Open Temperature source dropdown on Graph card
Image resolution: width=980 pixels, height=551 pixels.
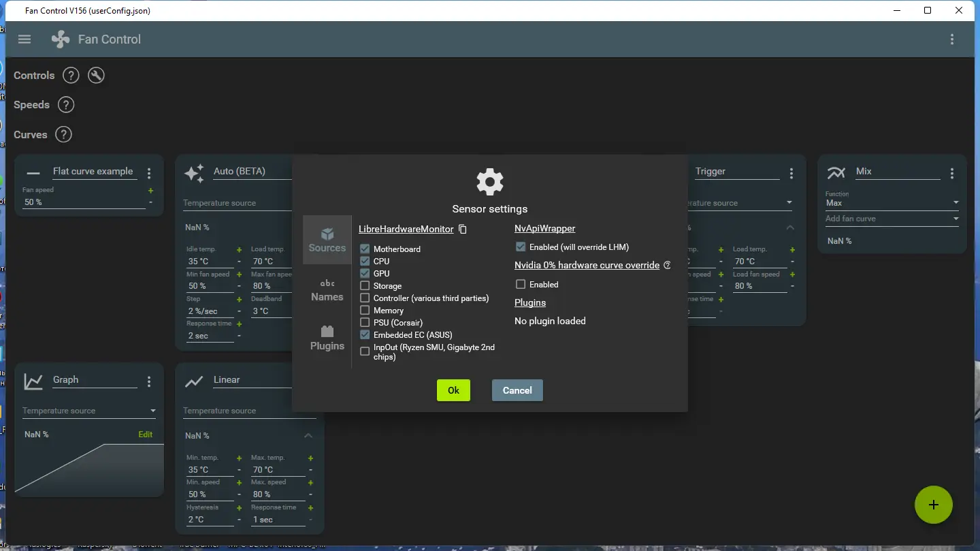pyautogui.click(x=89, y=411)
